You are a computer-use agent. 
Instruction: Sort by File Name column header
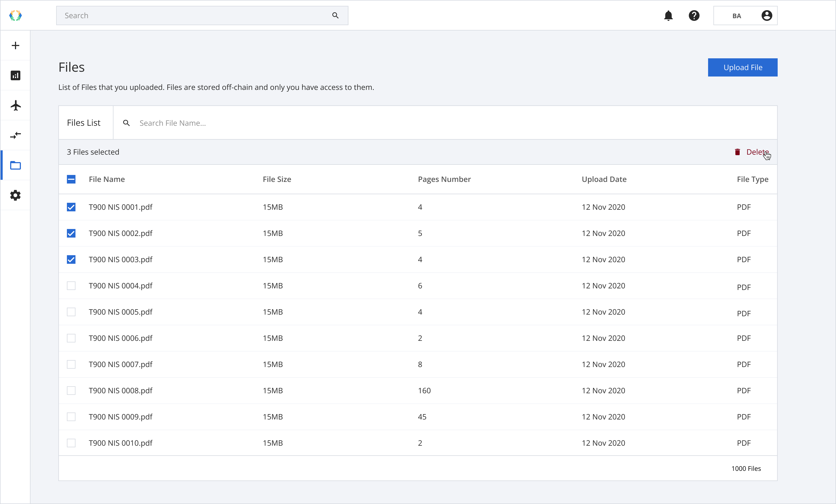tap(107, 179)
